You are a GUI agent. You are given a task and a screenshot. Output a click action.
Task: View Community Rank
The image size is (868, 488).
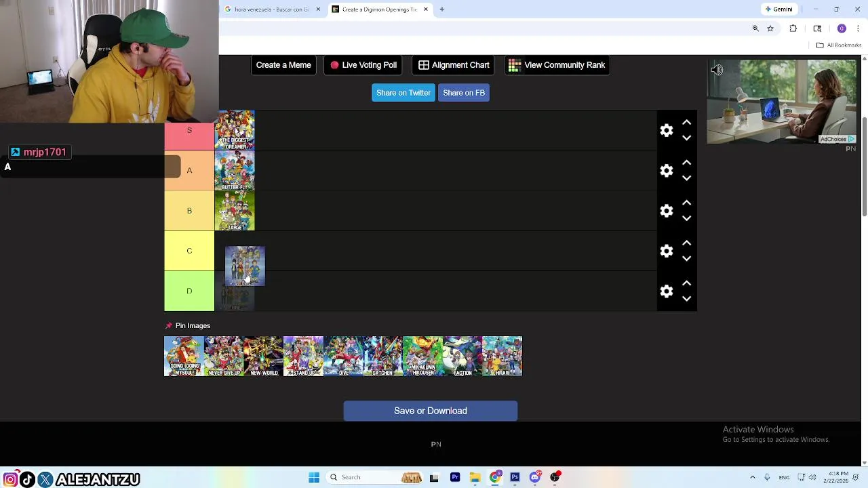coord(557,65)
